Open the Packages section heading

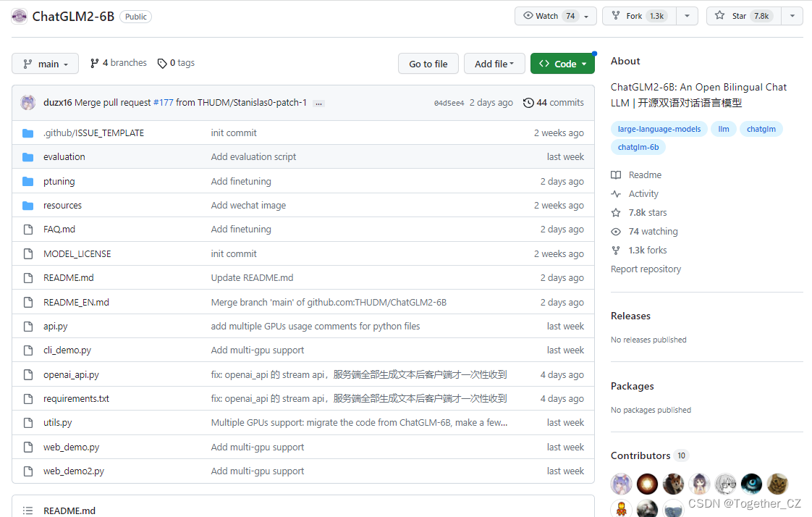point(633,387)
